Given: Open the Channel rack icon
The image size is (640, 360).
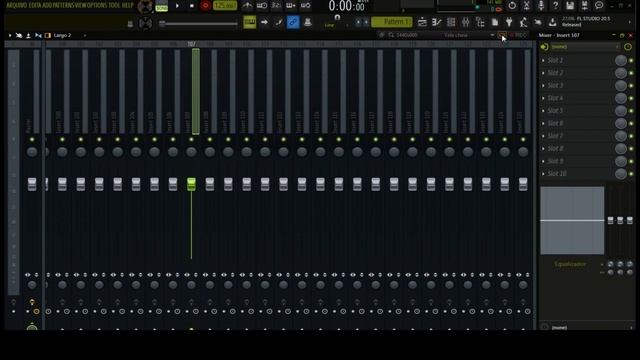Looking at the screenshot, I should click(x=451, y=22).
